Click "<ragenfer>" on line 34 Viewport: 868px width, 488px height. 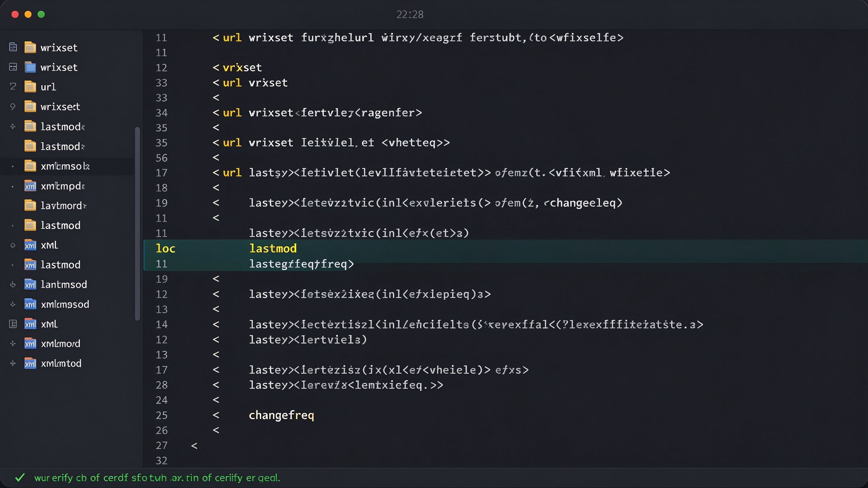click(389, 113)
